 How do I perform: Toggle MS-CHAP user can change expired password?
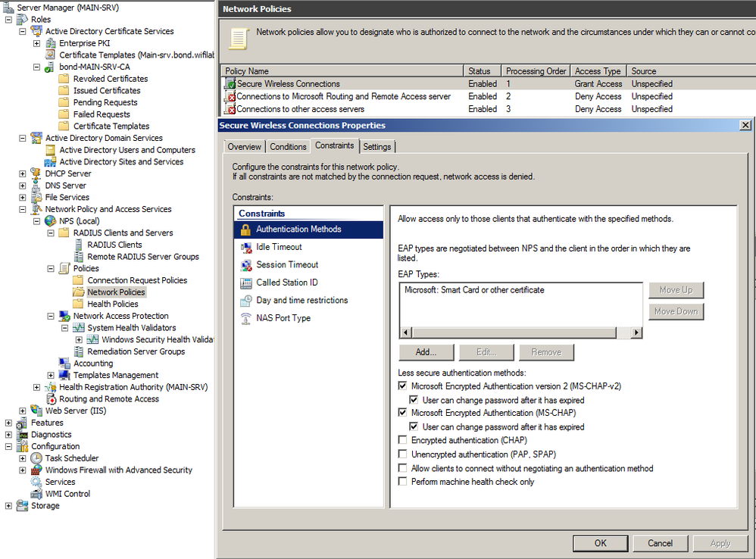tap(414, 426)
